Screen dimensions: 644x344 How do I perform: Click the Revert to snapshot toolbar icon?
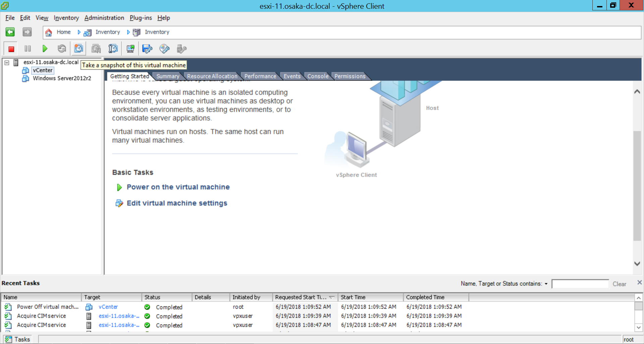96,49
